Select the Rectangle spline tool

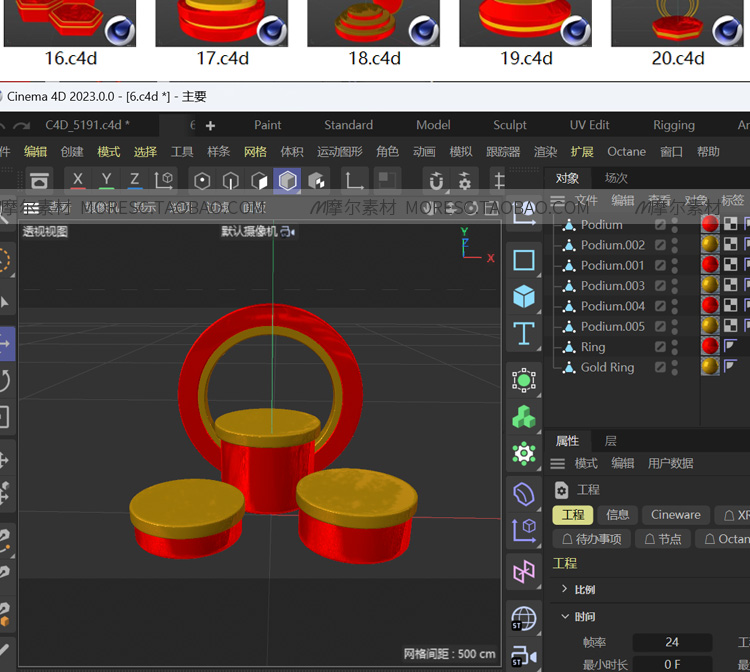(x=524, y=261)
